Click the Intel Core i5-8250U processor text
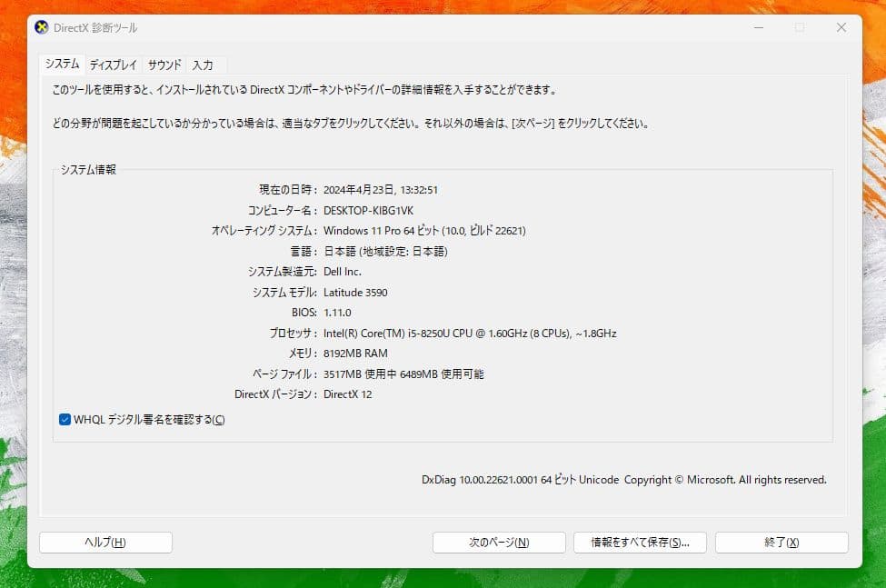The image size is (886, 588). click(470, 334)
